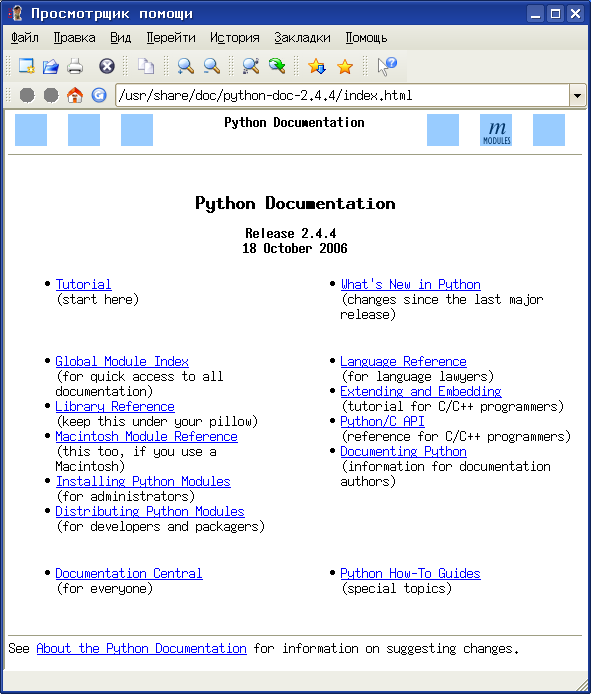Follow the What's New in Python link
Screen dimensions: 591x694
pyautogui.click(x=411, y=285)
